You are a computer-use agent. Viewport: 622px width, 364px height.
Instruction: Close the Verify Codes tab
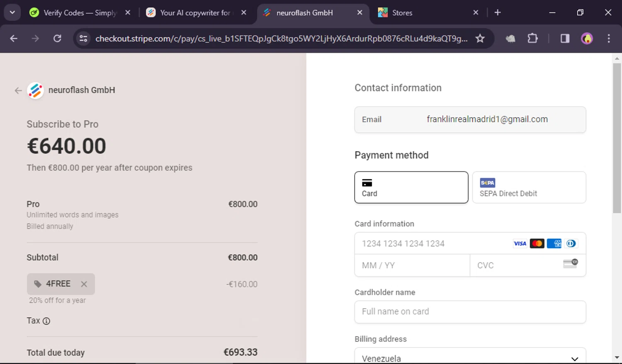coord(128,13)
